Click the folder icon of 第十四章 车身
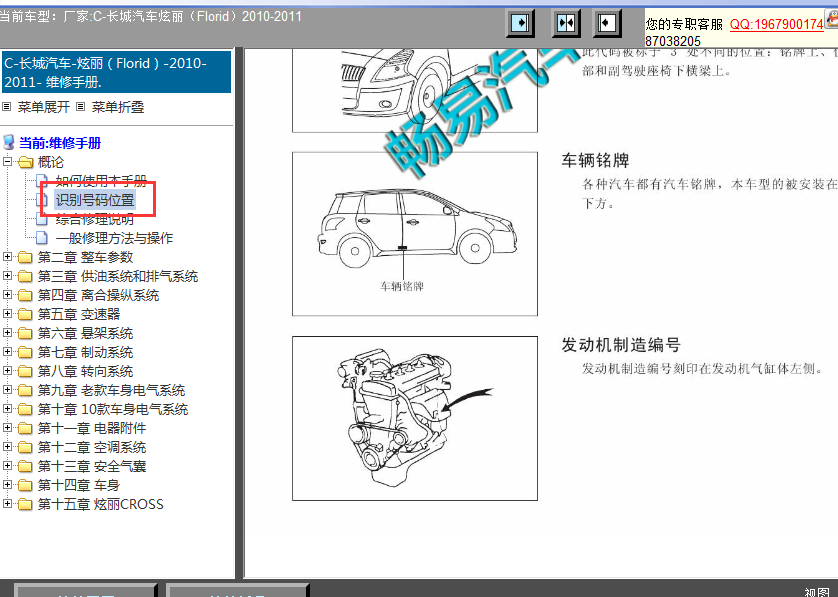Image resolution: width=838 pixels, height=597 pixels. click(26, 485)
